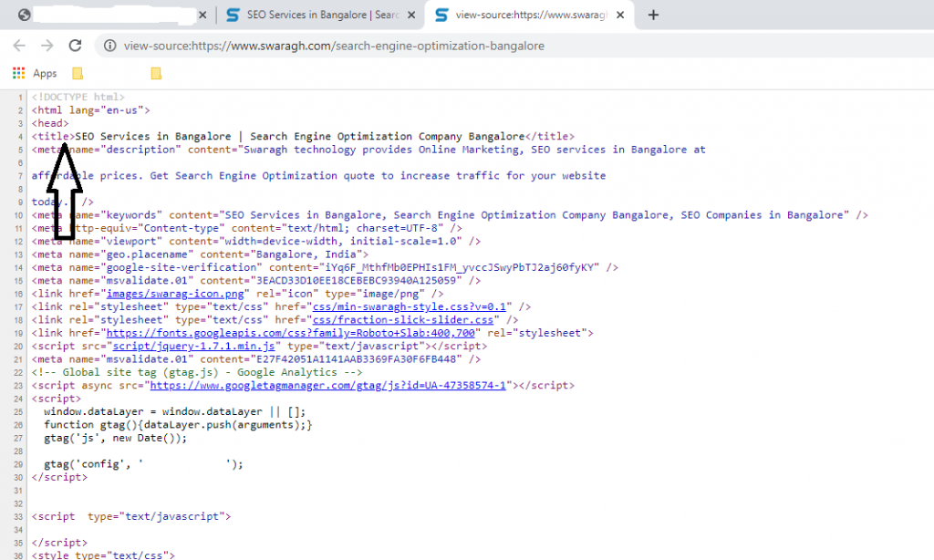
Task: Click the closing </script> on line 30
Action: pyautogui.click(x=59, y=477)
